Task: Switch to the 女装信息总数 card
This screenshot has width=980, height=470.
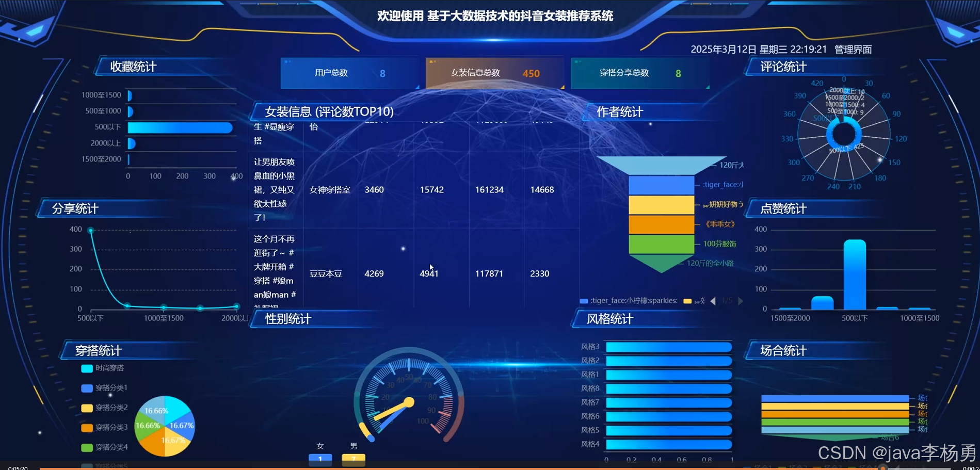Action: (x=494, y=73)
